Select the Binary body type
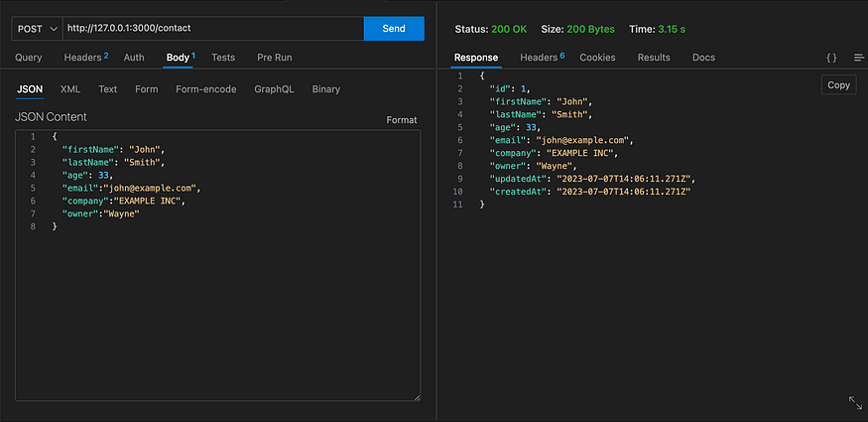This screenshot has height=422, width=868. (326, 89)
